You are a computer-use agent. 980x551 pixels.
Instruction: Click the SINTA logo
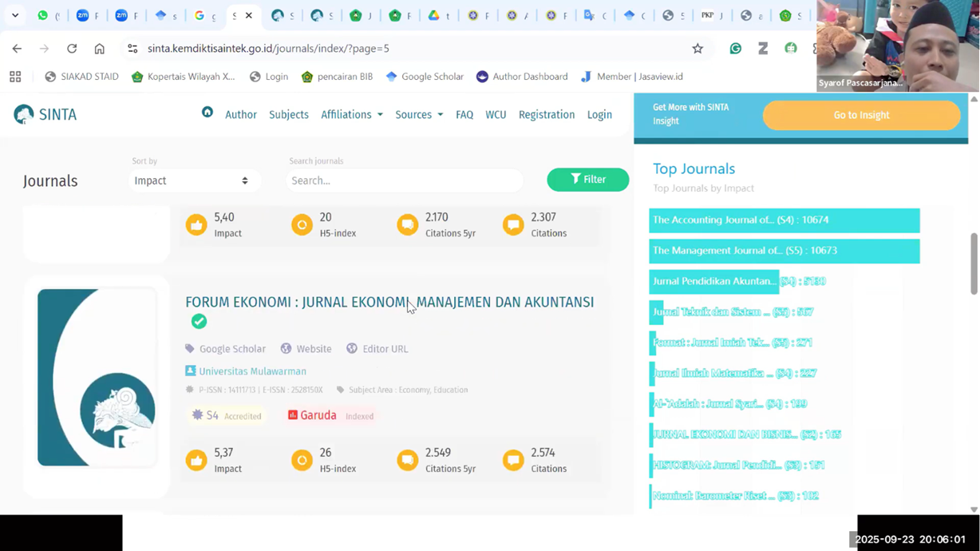click(x=45, y=114)
